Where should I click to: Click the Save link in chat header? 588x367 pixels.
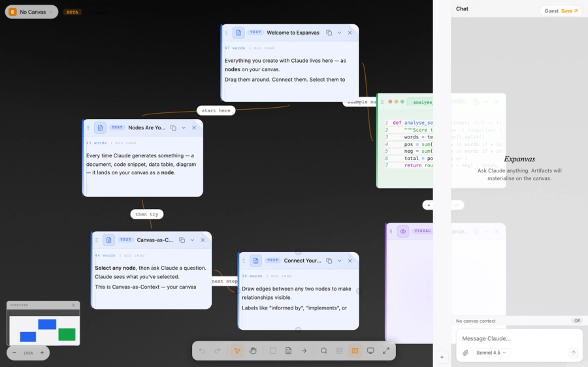569,11
